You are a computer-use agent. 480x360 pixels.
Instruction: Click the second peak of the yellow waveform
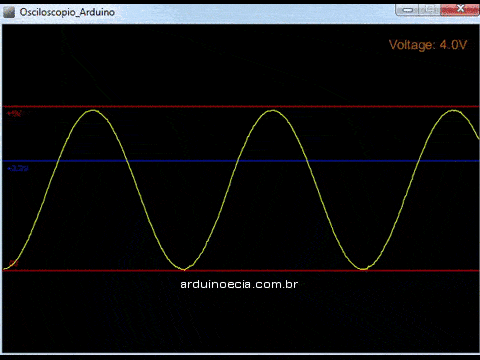coord(273,111)
